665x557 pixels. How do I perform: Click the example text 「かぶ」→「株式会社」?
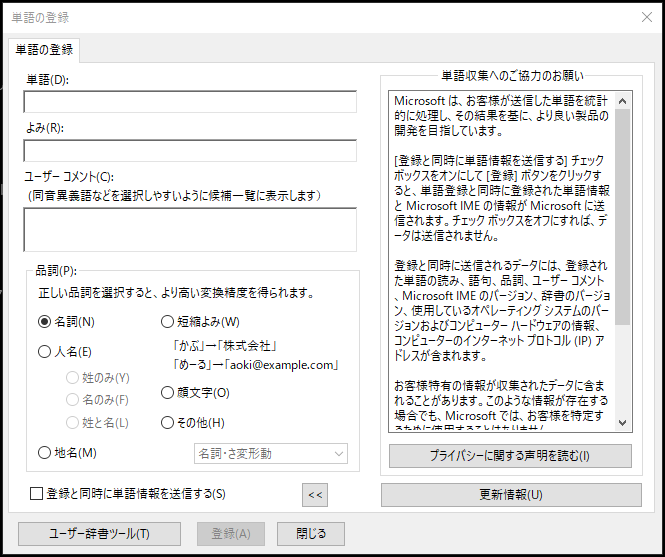[x=225, y=346]
